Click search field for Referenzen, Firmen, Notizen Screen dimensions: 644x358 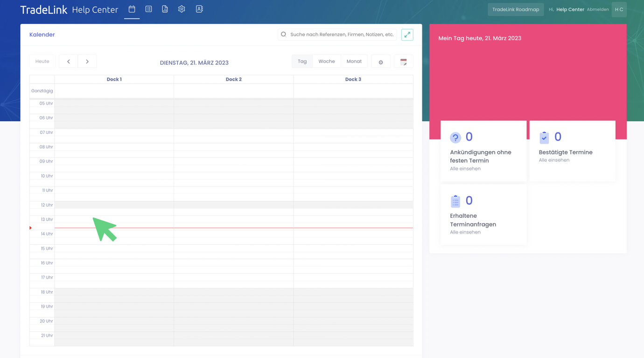point(342,34)
